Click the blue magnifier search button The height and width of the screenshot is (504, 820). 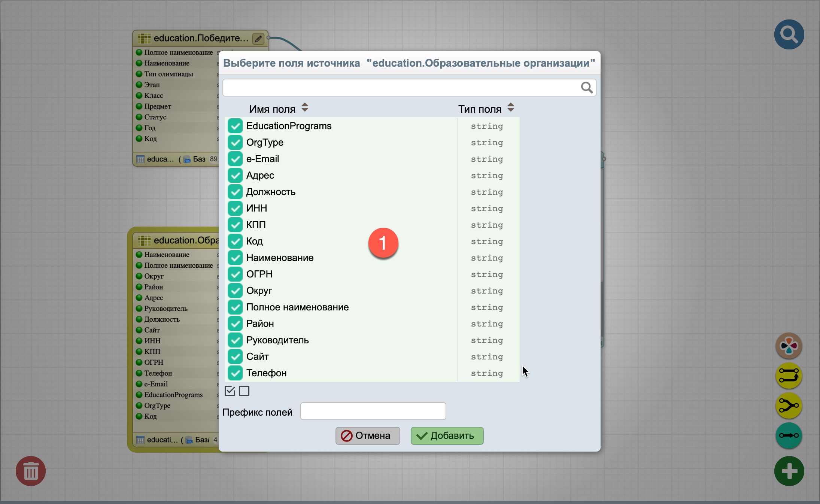point(789,34)
